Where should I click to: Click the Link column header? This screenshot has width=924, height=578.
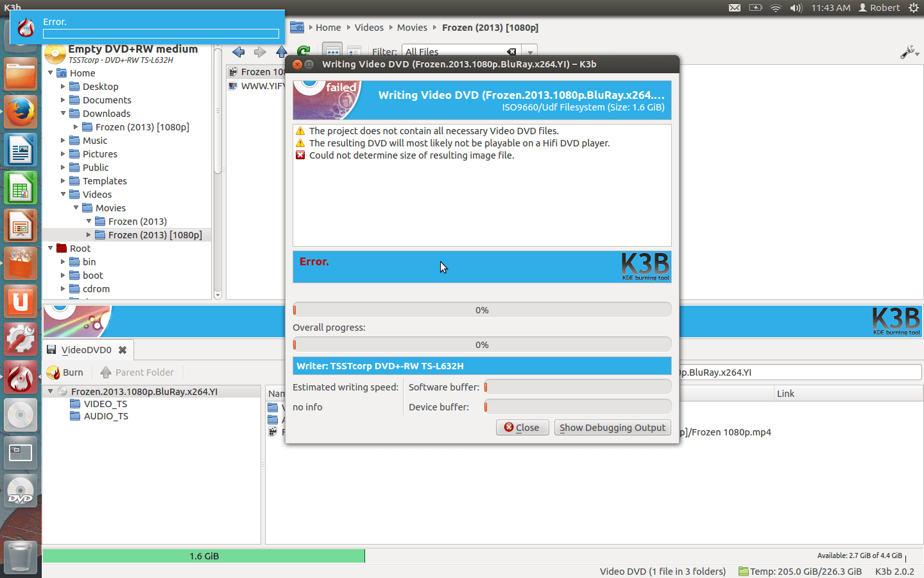click(847, 394)
